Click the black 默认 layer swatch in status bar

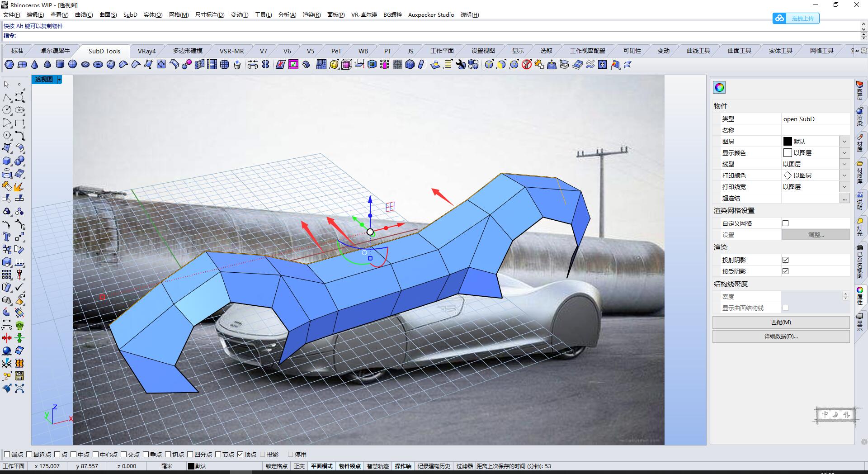tap(191, 466)
